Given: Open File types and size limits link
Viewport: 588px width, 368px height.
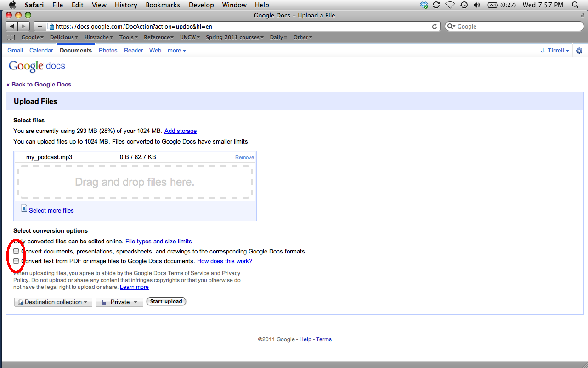Looking at the screenshot, I should (158, 241).
